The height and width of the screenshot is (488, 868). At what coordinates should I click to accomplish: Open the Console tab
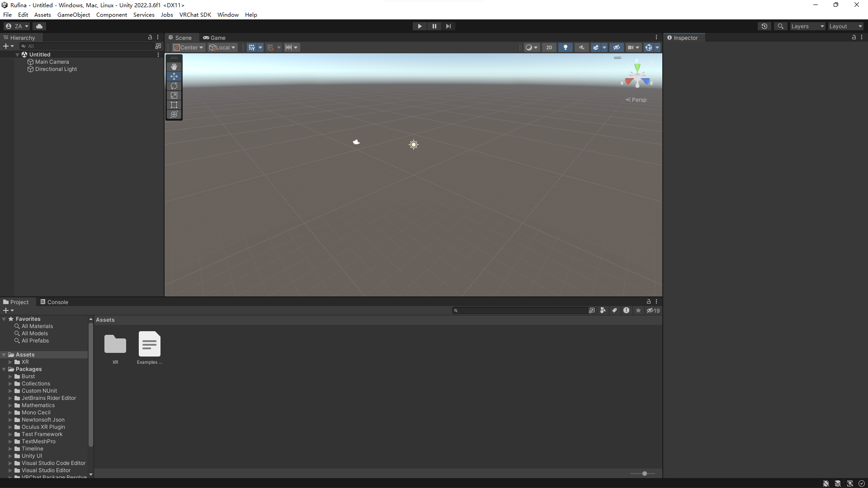54,302
